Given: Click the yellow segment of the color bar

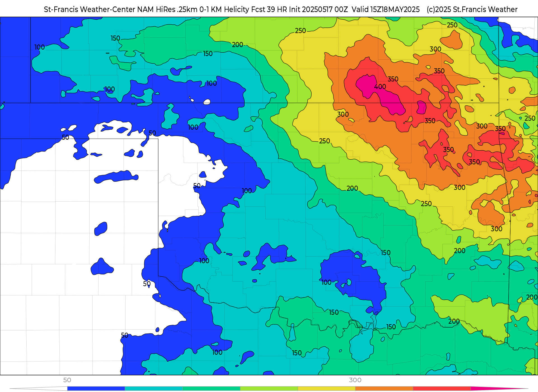Looking at the screenshot, I should (x=326, y=388).
